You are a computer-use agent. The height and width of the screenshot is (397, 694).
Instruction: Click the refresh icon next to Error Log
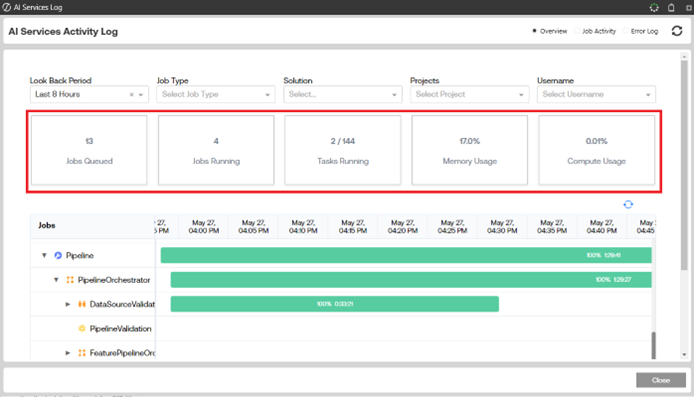677,31
